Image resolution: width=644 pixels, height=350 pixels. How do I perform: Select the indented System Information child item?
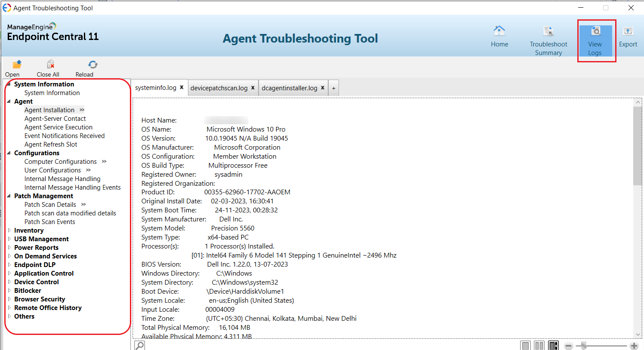pyautogui.click(x=52, y=93)
